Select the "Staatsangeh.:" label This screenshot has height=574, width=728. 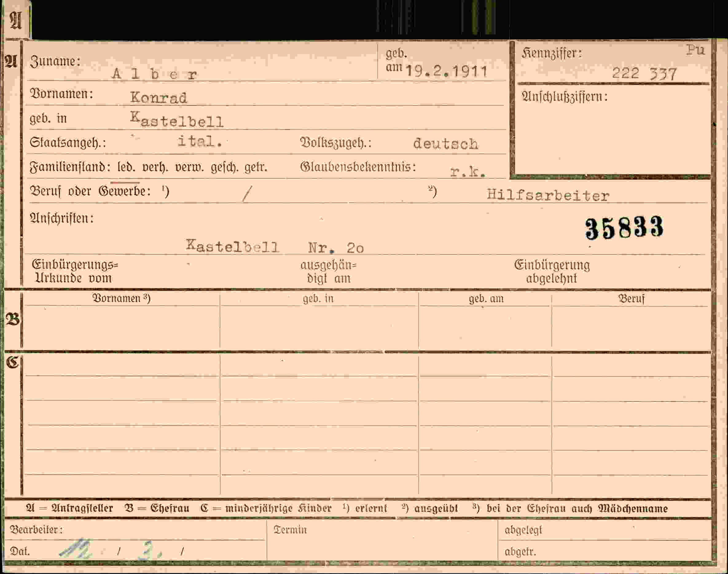pos(68,143)
